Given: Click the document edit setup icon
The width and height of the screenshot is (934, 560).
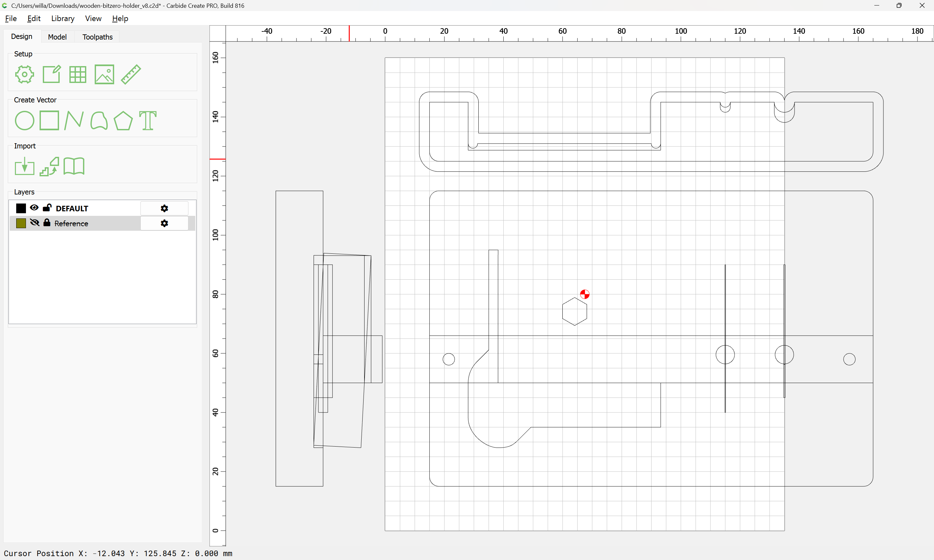Looking at the screenshot, I should click(51, 74).
